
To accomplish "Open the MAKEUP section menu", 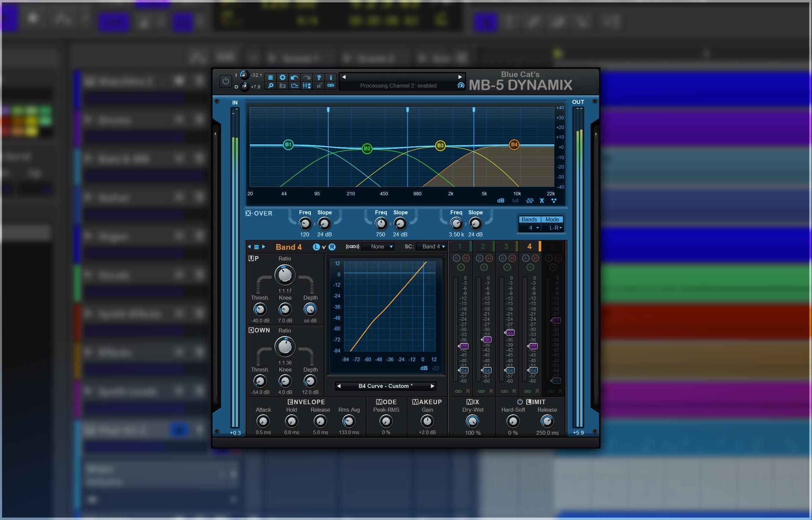I will pyautogui.click(x=427, y=402).
